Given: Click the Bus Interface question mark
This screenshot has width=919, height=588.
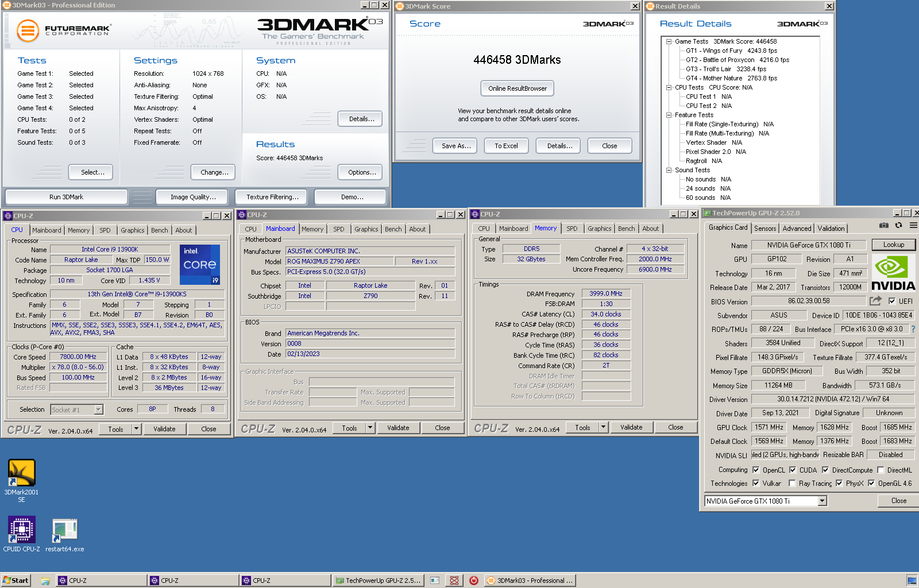Looking at the screenshot, I should tap(913, 329).
